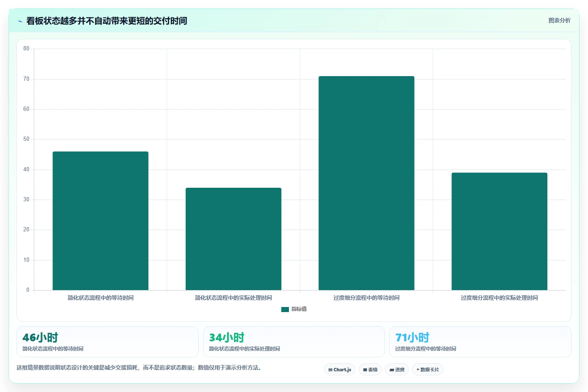588x392 pixels.
Task: Select the 数据卡片 tag button
Action: pos(428,370)
